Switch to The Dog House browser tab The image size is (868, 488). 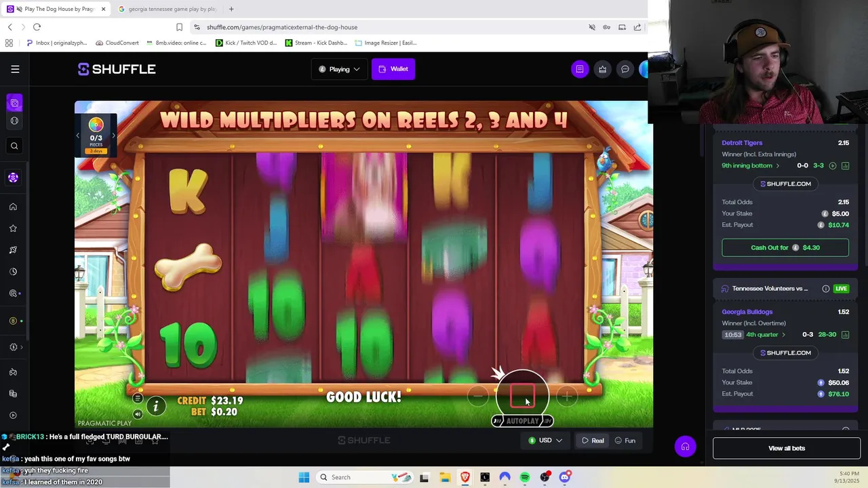pyautogui.click(x=58, y=9)
